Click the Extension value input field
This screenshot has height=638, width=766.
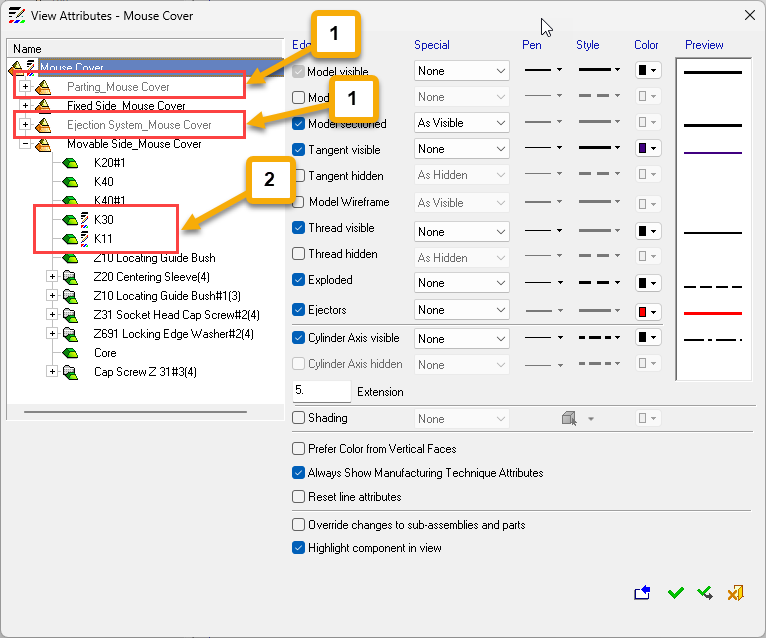321,392
